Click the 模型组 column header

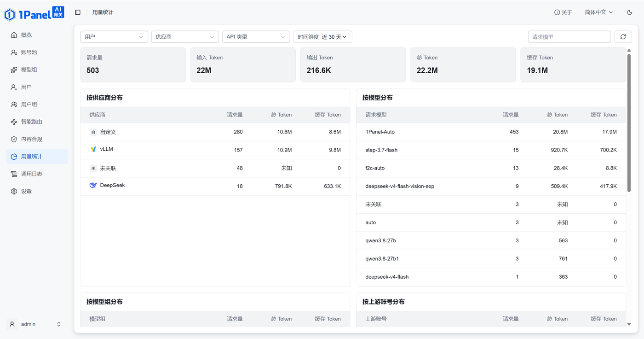[x=98, y=319]
